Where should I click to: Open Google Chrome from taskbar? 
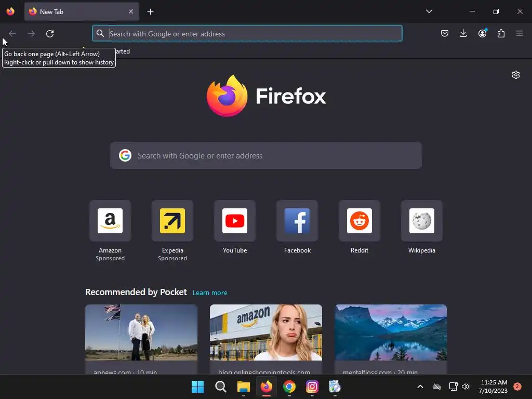(x=289, y=387)
